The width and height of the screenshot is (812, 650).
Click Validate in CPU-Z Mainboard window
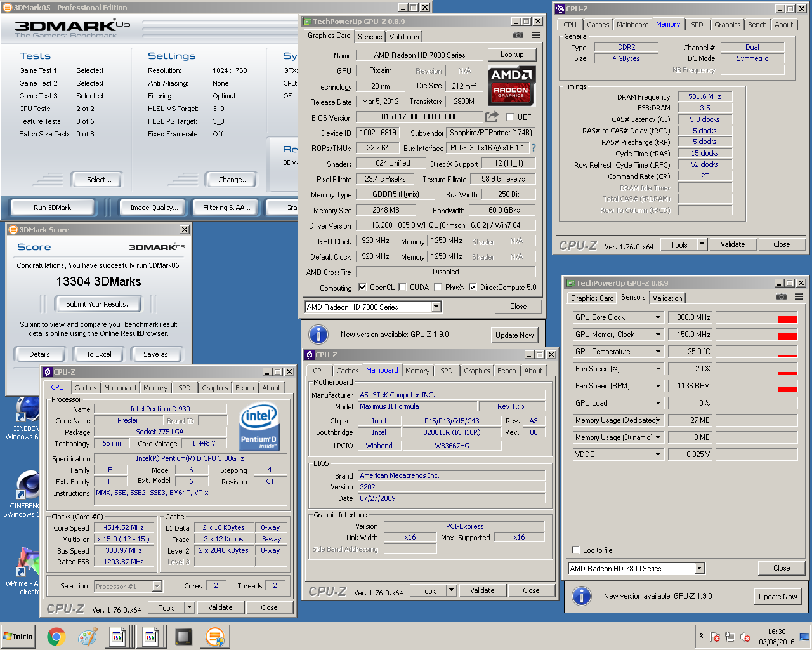pos(482,590)
